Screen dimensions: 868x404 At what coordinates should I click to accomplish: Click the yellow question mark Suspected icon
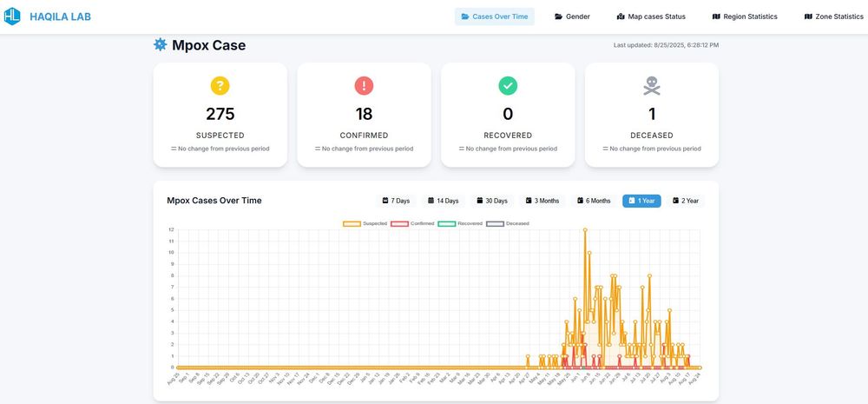(x=220, y=86)
